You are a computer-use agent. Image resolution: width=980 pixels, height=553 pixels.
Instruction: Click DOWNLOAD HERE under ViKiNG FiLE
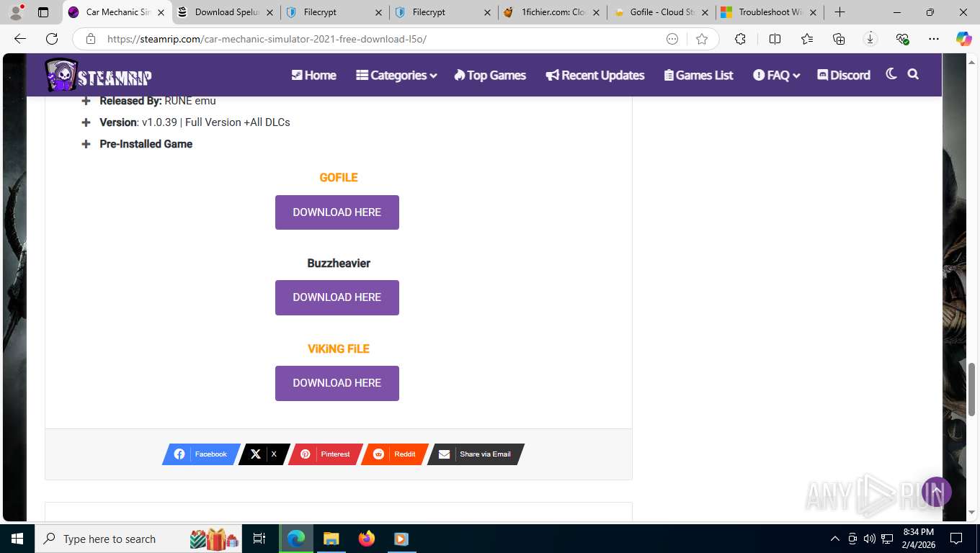coord(337,383)
